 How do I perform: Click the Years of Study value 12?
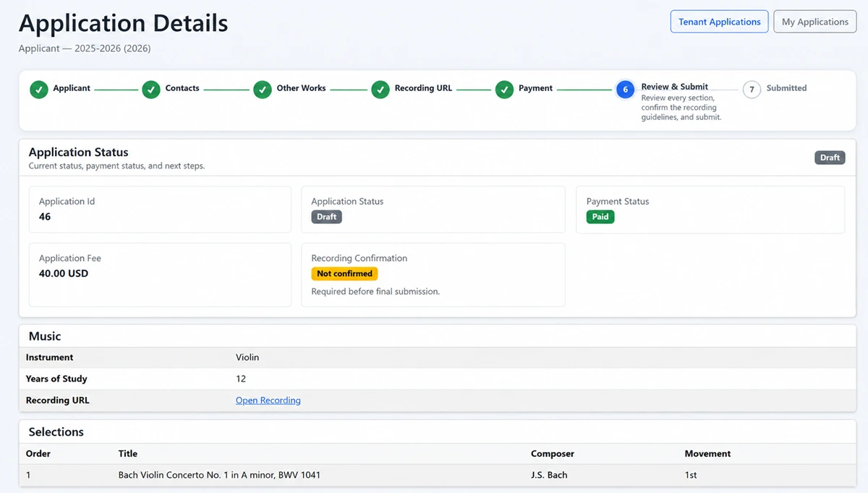241,379
